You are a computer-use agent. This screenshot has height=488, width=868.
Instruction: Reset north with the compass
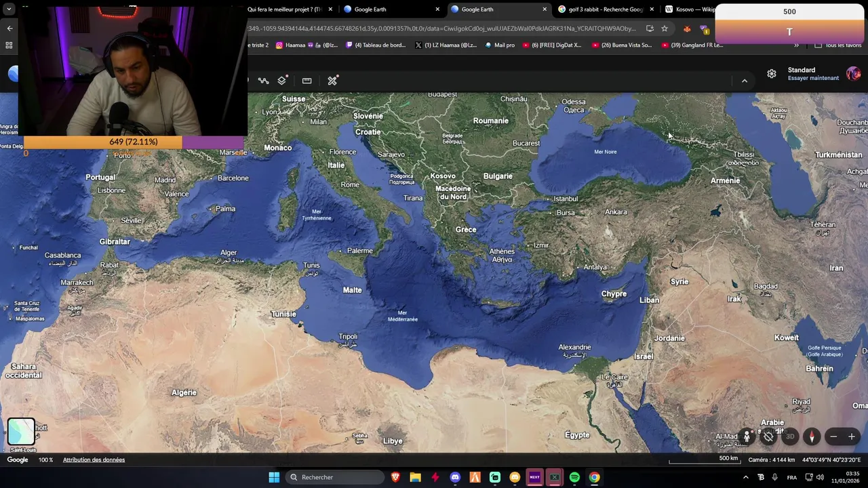pos(812,436)
